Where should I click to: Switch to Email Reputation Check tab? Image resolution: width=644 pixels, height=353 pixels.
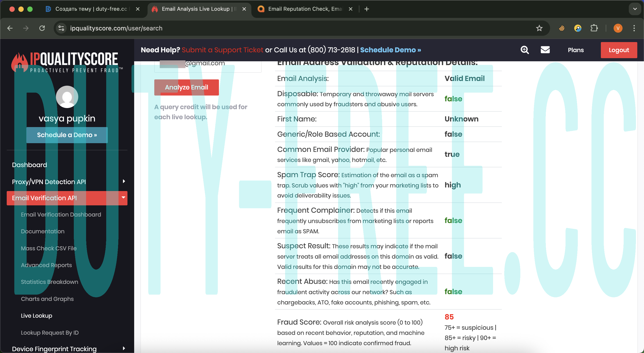coord(305,9)
